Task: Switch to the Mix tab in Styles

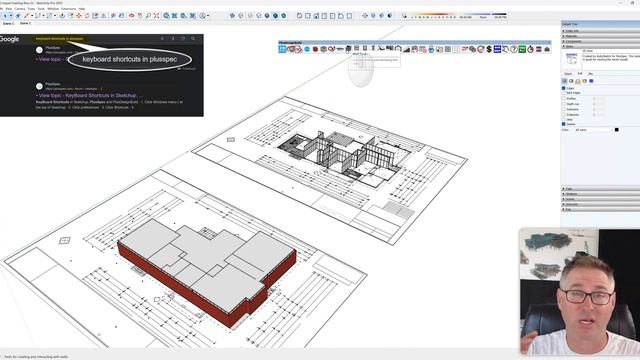Action: [590, 74]
